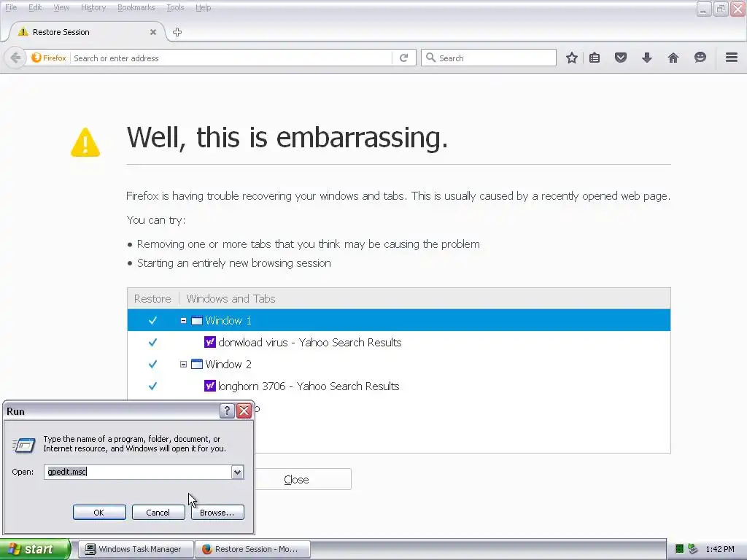The width and height of the screenshot is (747, 560).
Task: Click the Yahoo icon for donwload virus
Action: pyautogui.click(x=209, y=342)
